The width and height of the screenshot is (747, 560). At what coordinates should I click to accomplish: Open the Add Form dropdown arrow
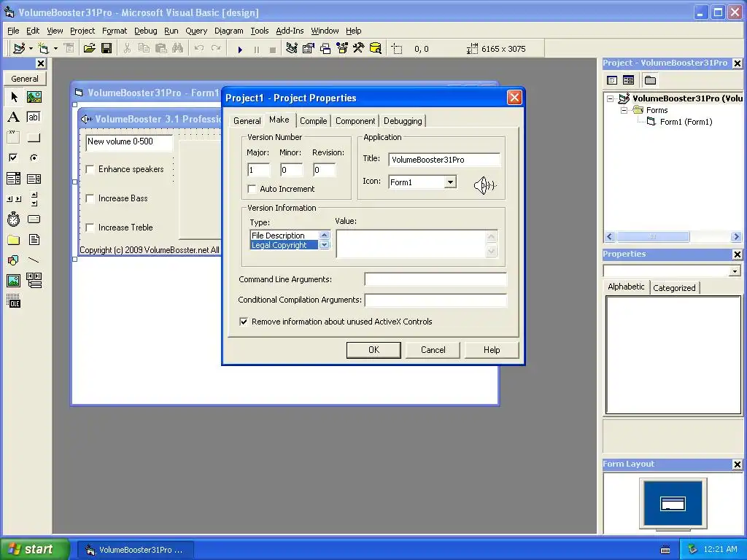tap(55, 48)
